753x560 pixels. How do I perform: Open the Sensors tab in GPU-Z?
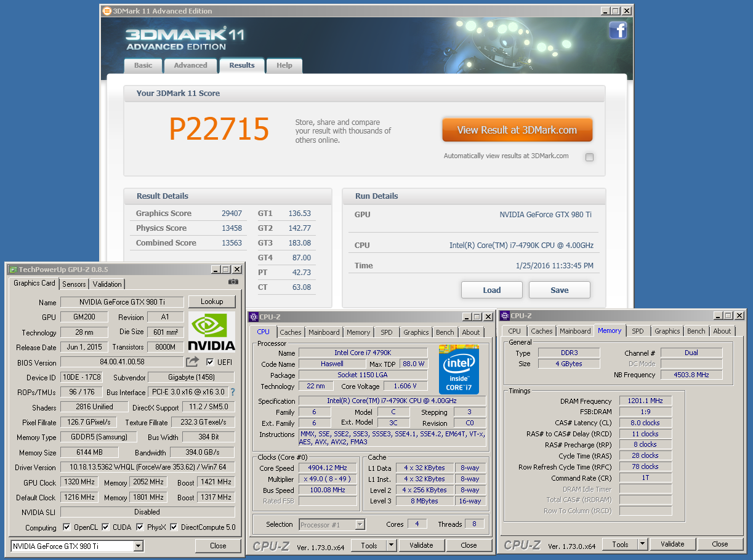(x=74, y=284)
